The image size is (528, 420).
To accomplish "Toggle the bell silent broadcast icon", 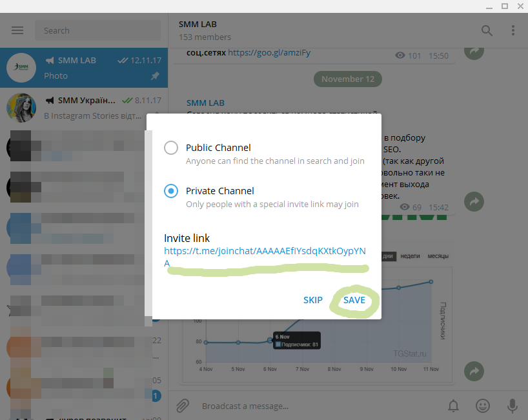I will pyautogui.click(x=454, y=406).
